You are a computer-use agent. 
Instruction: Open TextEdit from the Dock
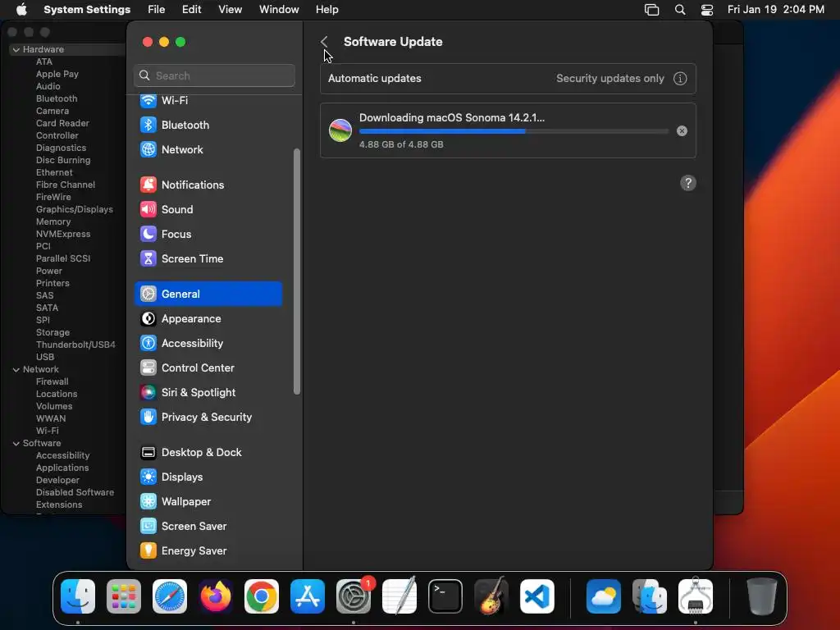[x=399, y=596]
